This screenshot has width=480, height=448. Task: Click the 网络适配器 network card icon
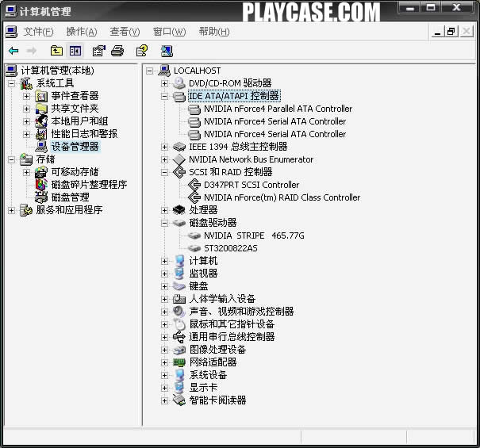point(179,362)
